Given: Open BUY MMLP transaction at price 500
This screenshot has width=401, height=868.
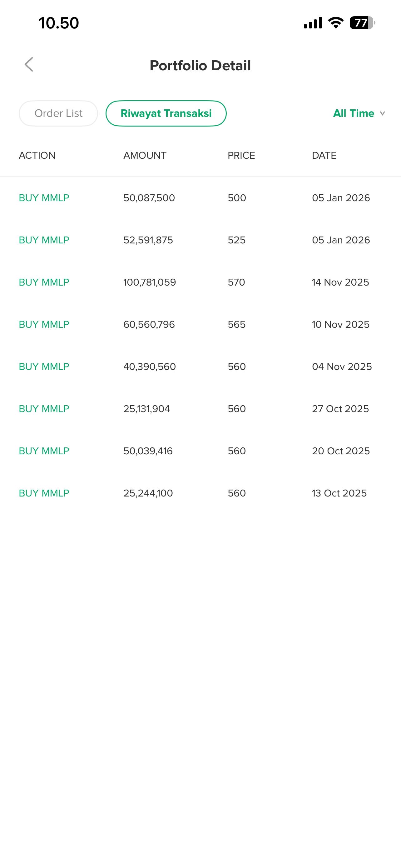Looking at the screenshot, I should tap(44, 198).
